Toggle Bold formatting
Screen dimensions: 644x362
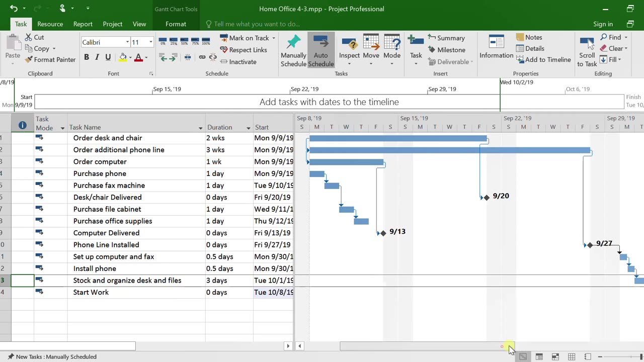87,57
